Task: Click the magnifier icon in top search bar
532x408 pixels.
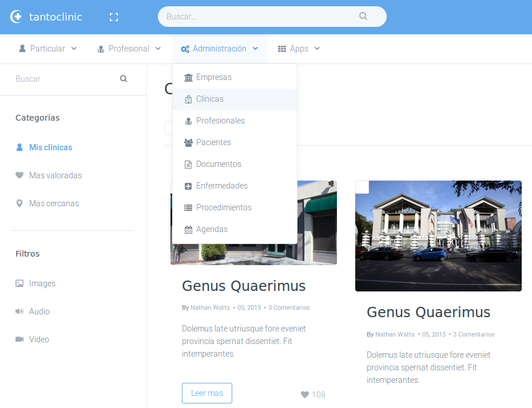Action: point(363,17)
